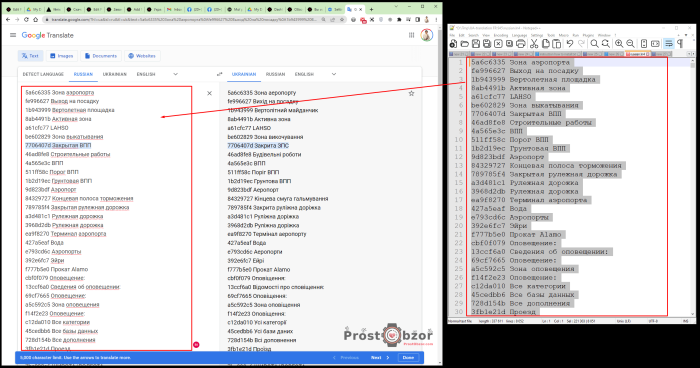The width and height of the screenshot is (700, 368).
Task: Switch to Images translation mode
Action: (x=62, y=56)
